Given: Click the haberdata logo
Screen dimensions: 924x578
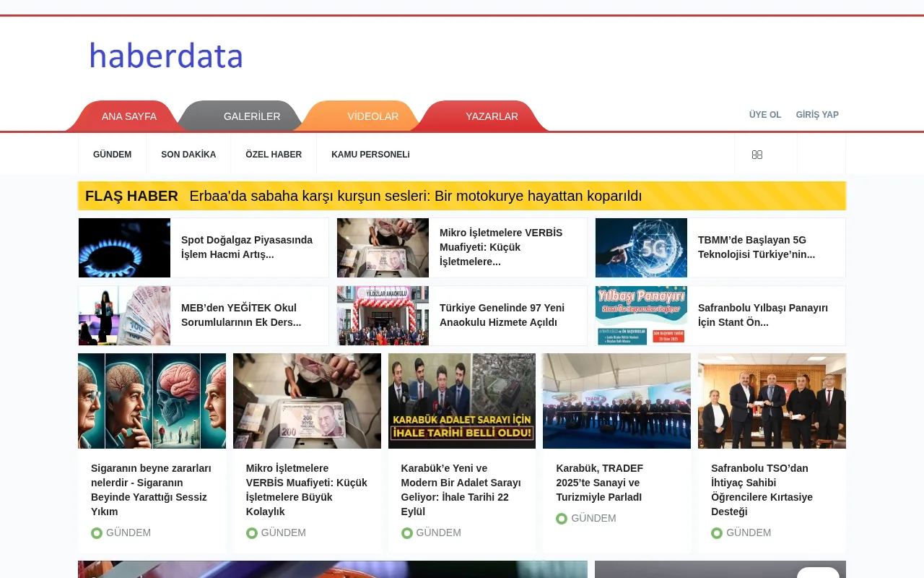Looking at the screenshot, I should coord(166,55).
